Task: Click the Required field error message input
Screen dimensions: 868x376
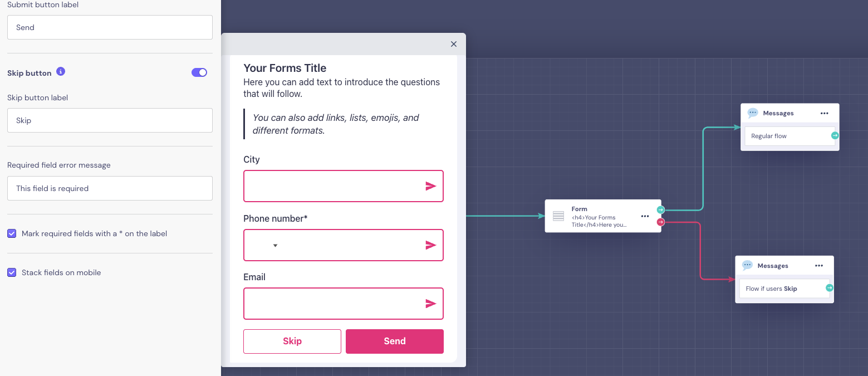Action: [110, 188]
